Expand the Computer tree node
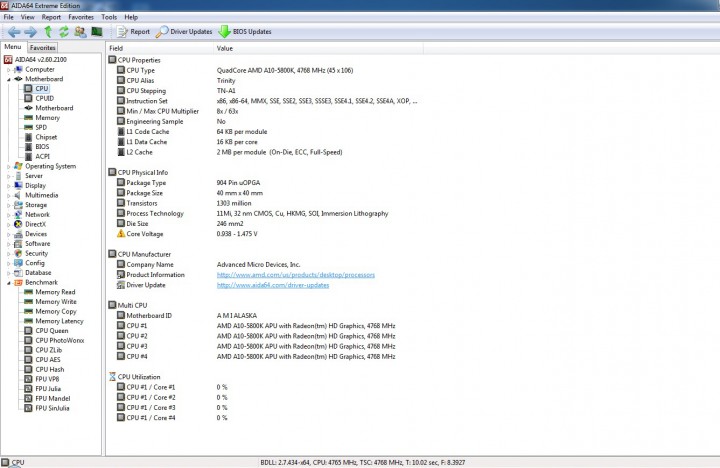 [x=8, y=70]
